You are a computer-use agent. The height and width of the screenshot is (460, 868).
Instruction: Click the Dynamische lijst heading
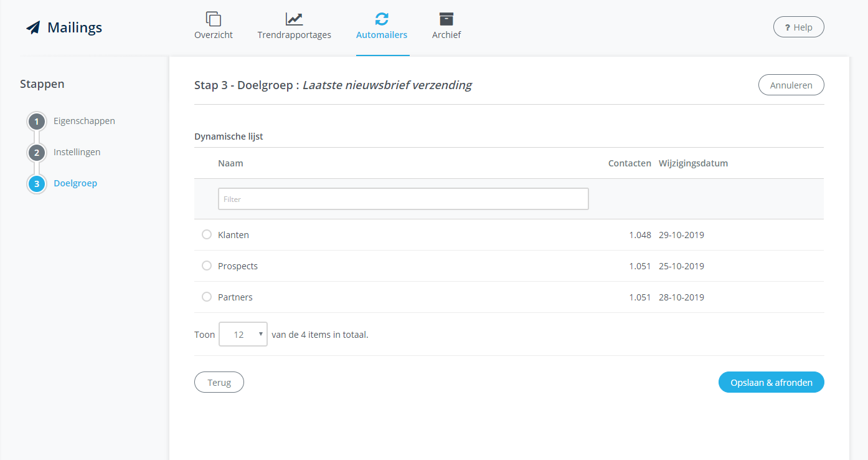tap(229, 137)
